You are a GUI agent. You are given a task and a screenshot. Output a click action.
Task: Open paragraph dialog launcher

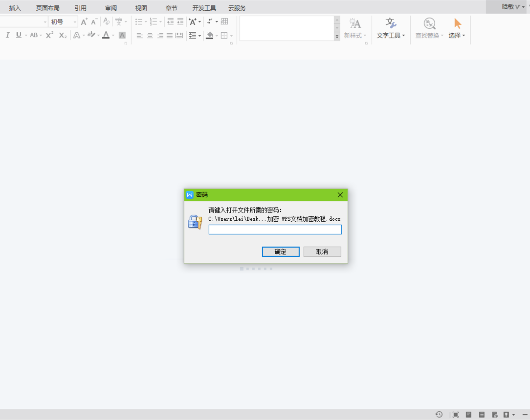point(231,43)
